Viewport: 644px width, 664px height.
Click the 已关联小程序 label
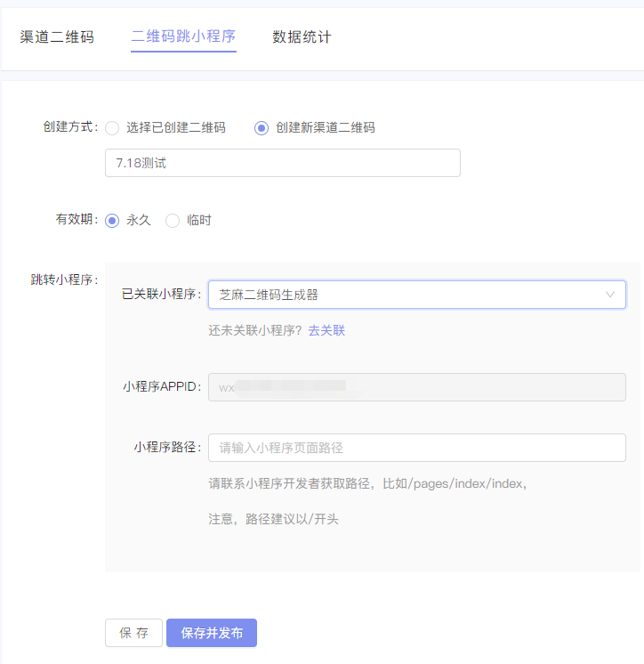(162, 294)
